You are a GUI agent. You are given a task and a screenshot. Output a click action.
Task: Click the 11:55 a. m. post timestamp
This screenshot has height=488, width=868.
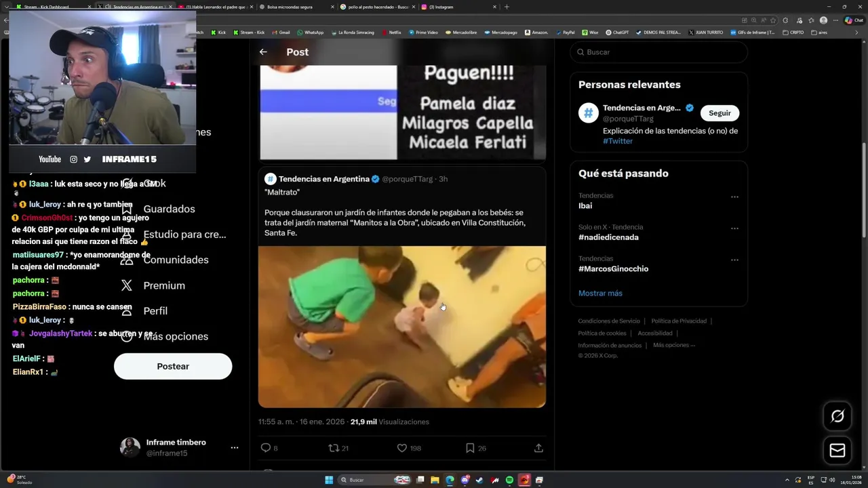(302, 422)
